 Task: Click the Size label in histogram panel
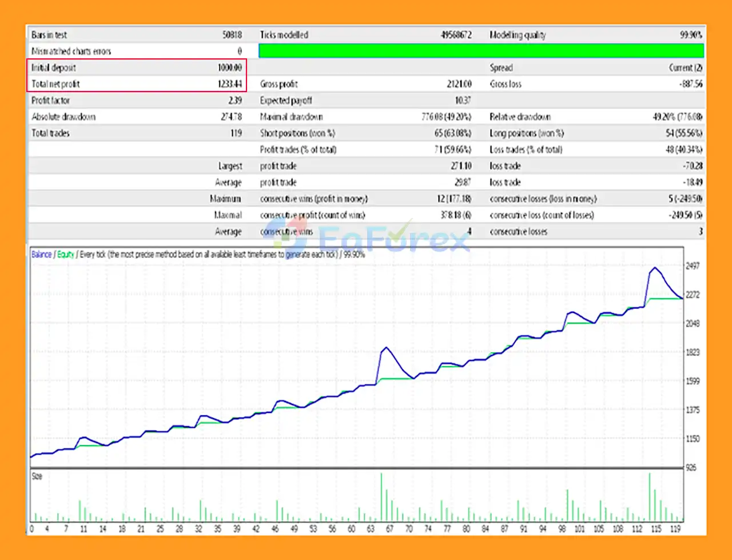37,476
